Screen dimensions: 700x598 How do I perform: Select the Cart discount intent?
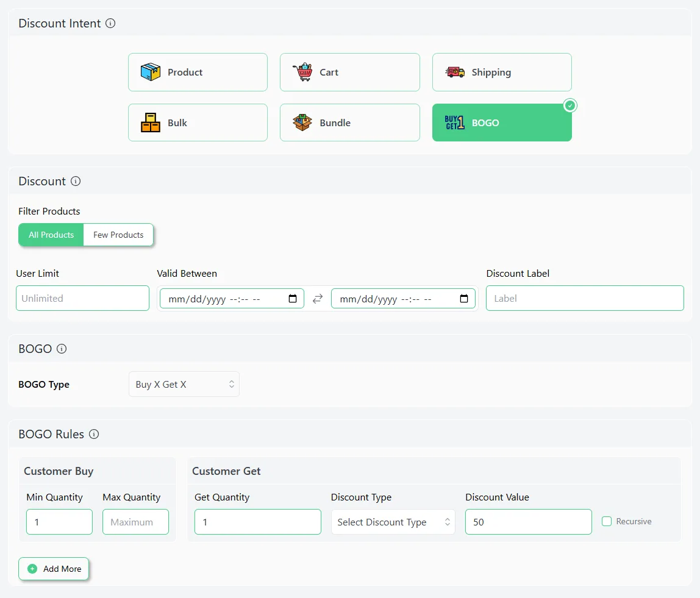click(x=350, y=73)
